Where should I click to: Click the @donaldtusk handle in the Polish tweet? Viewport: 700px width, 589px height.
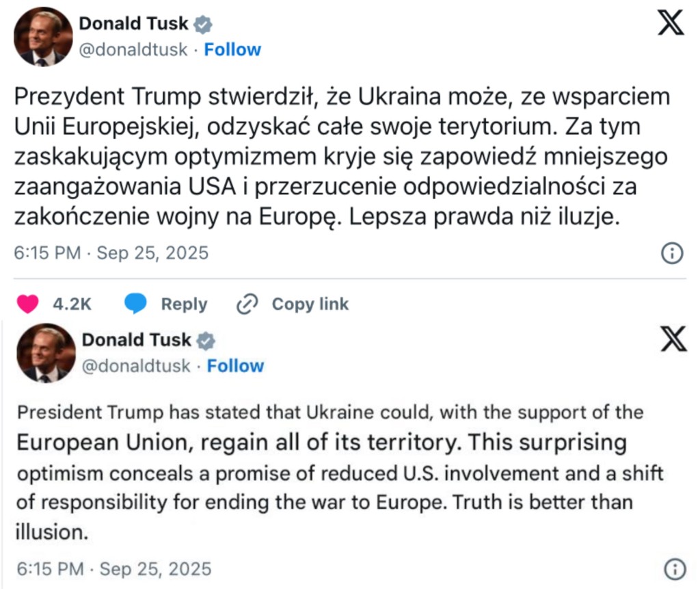click(133, 50)
